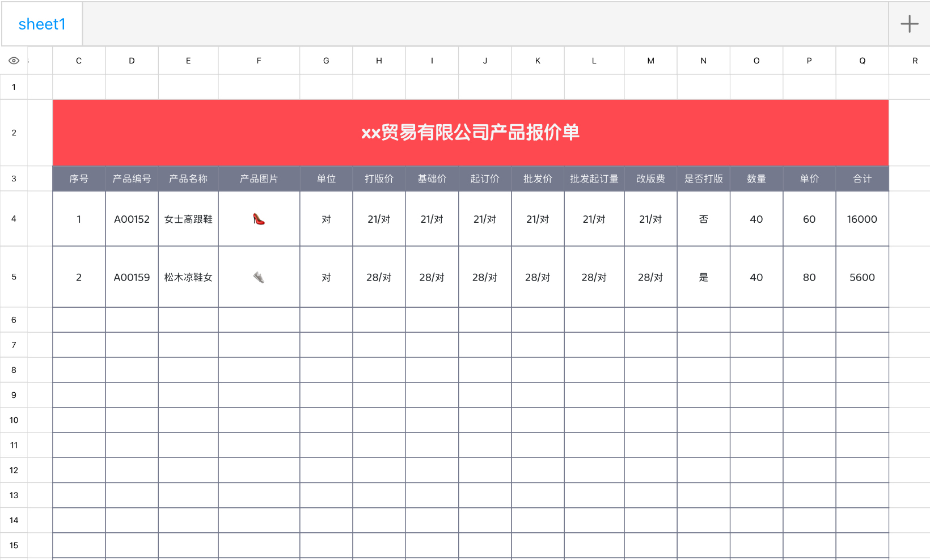
Task: Select cell 松木凉鞋女
Action: (188, 277)
